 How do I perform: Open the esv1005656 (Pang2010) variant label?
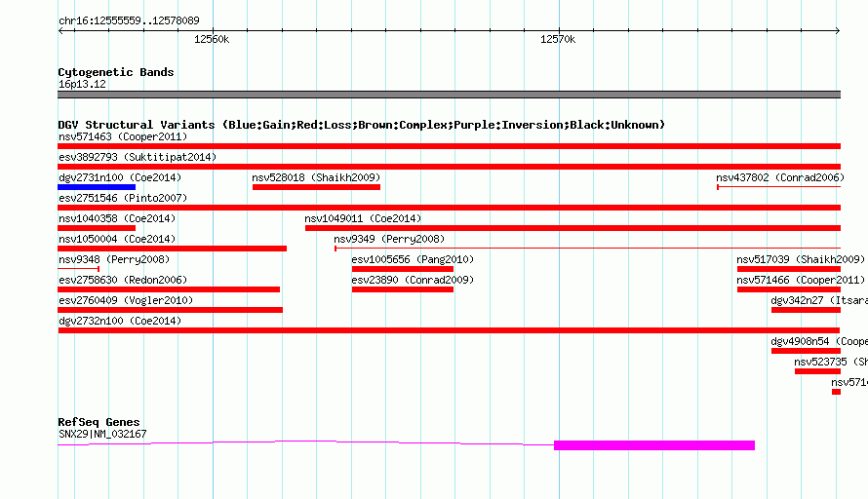pyautogui.click(x=413, y=259)
